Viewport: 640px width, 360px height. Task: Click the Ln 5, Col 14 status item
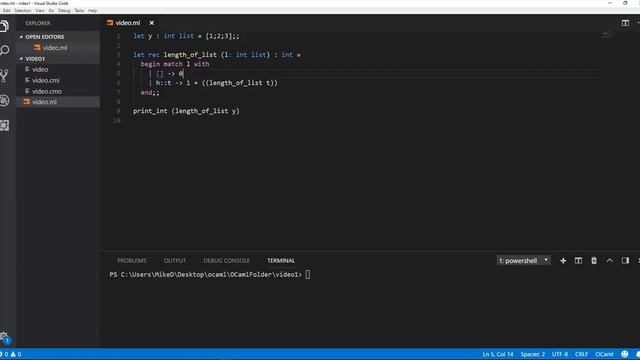click(498, 354)
